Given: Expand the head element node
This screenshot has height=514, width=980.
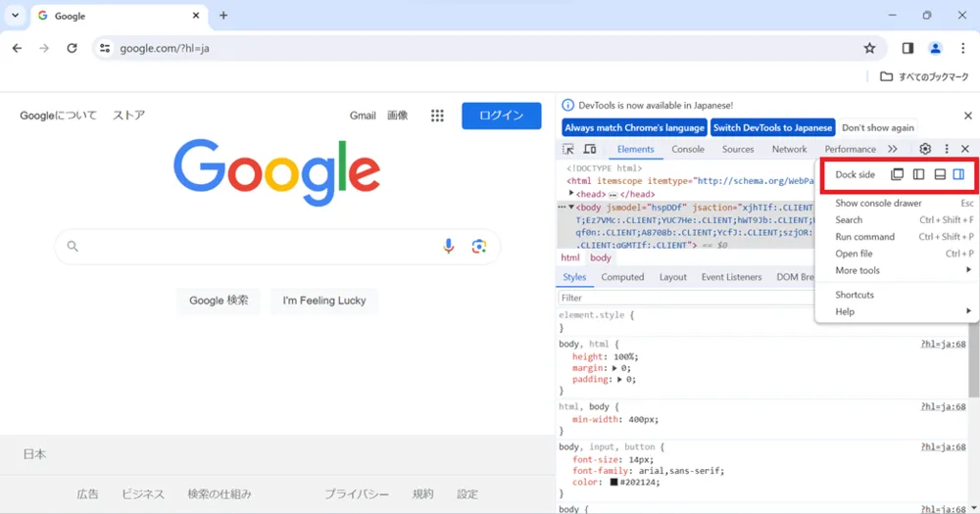Looking at the screenshot, I should click(571, 194).
